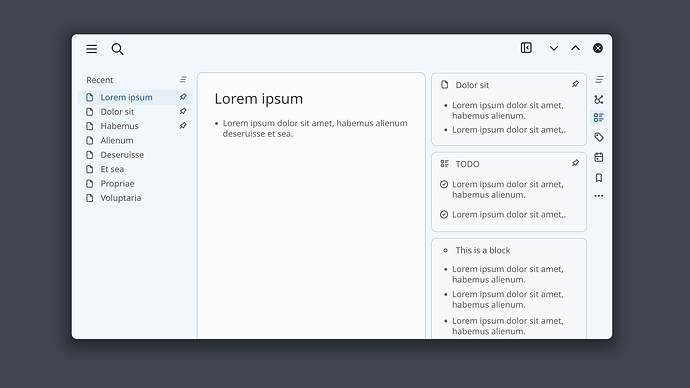Open the Voluptaria page
The height and width of the screenshot is (388, 690).
tap(136, 198)
